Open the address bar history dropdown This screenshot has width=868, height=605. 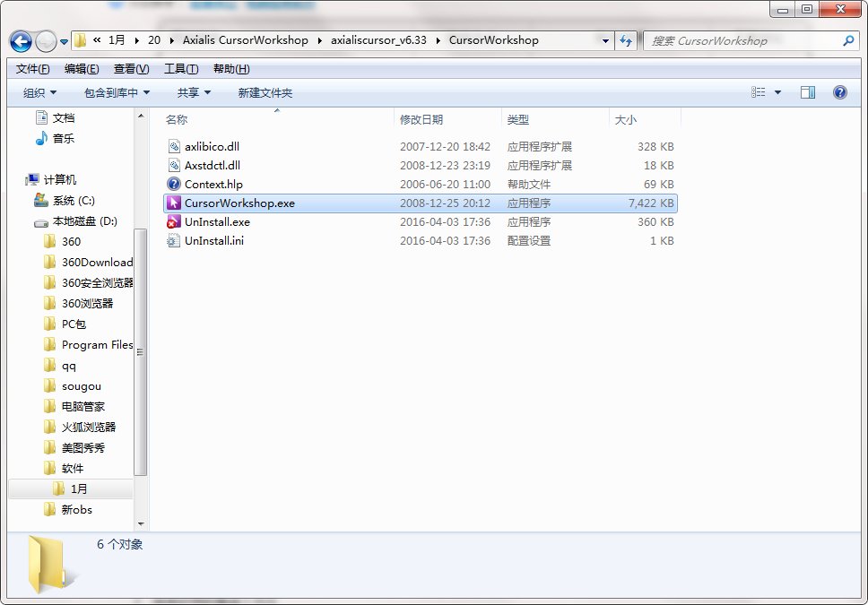pos(605,40)
